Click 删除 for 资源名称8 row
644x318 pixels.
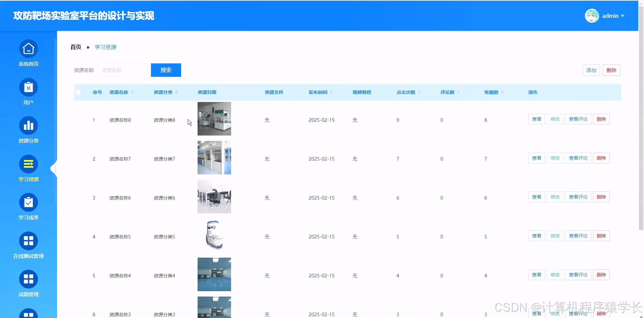coord(601,119)
